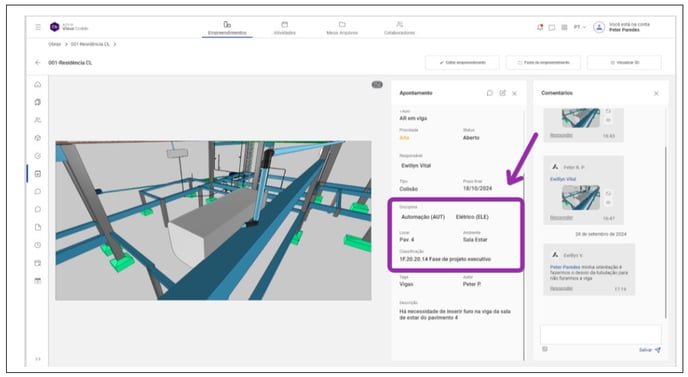
Task: Click the Comentários panel scrollbar
Action: click(666, 233)
